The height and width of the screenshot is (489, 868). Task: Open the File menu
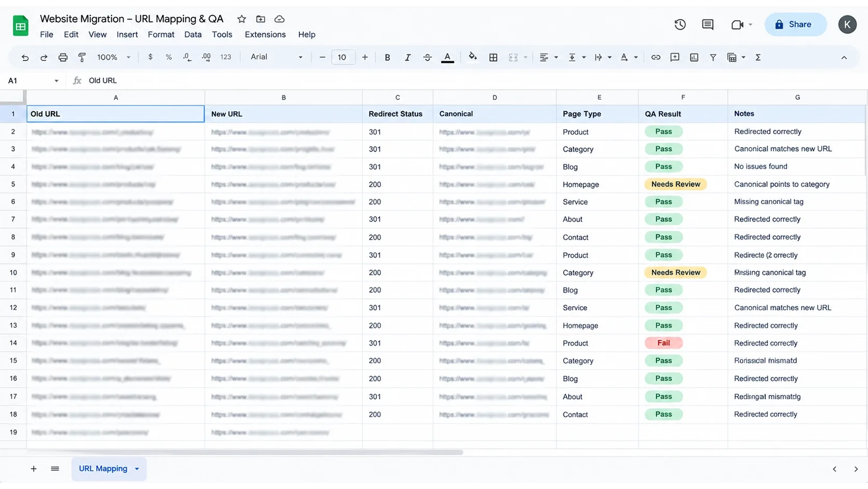tap(47, 34)
